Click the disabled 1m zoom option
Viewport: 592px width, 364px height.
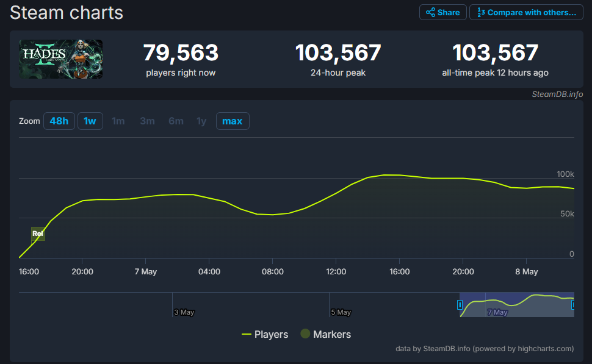coord(118,121)
